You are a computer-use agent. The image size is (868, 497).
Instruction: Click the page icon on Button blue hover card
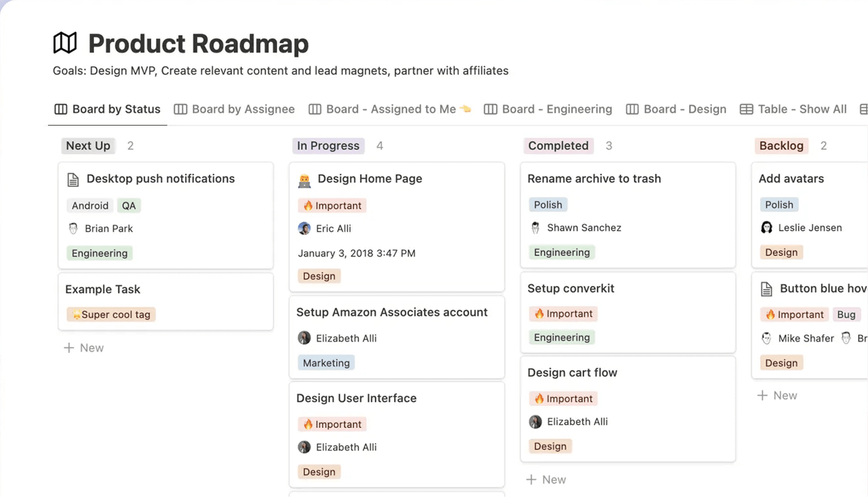pos(766,289)
